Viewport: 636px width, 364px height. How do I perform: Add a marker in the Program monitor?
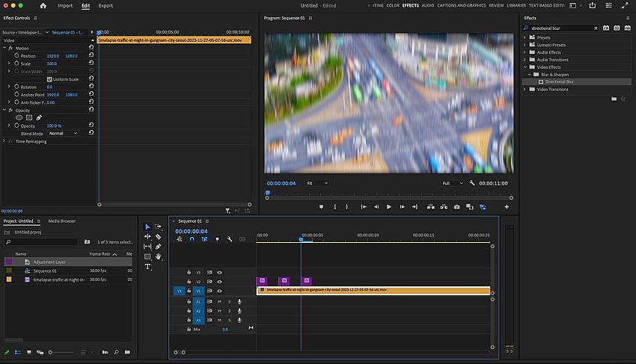pos(321,207)
